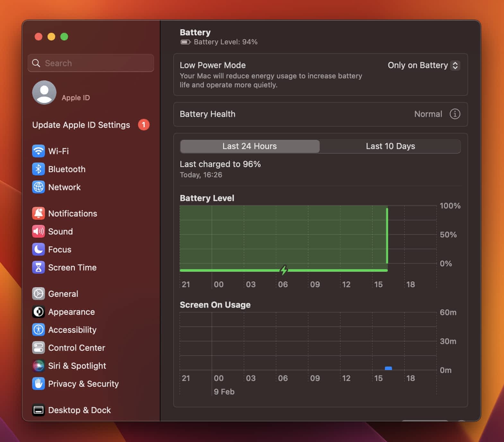Screen dimensions: 504x442
Task: Focus the Search field
Action: pos(91,63)
